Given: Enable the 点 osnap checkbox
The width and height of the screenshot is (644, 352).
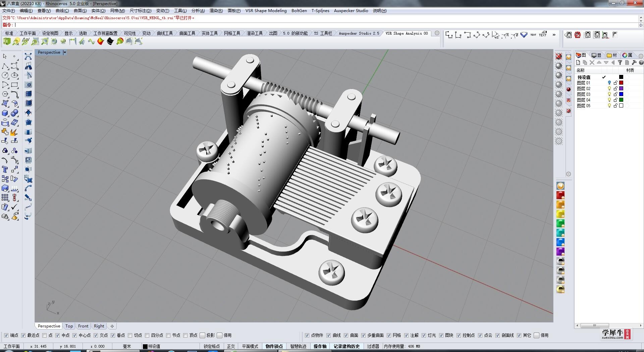Looking at the screenshot, I should point(44,335).
